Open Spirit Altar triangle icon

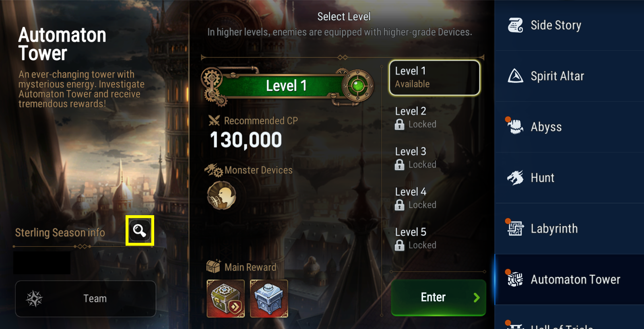[515, 76]
